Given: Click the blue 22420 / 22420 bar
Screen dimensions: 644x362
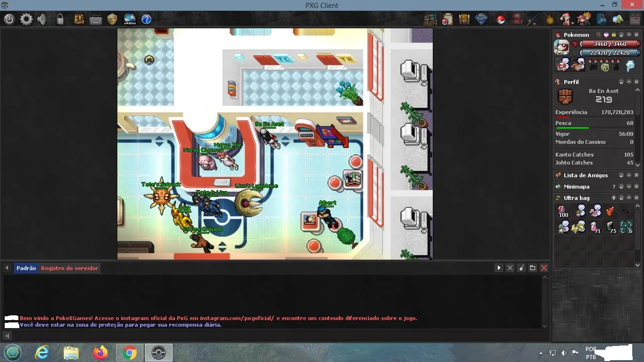Looking at the screenshot, I should pos(610,53).
